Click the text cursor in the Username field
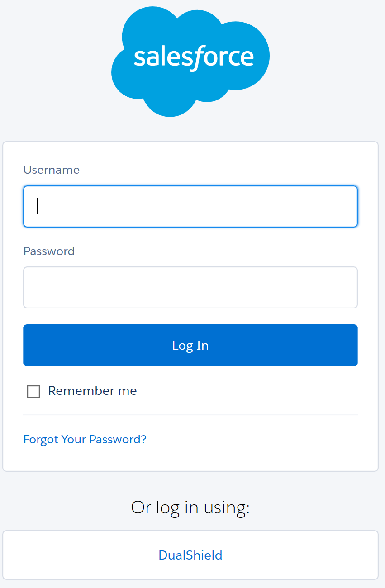385x588 pixels. pos(38,206)
